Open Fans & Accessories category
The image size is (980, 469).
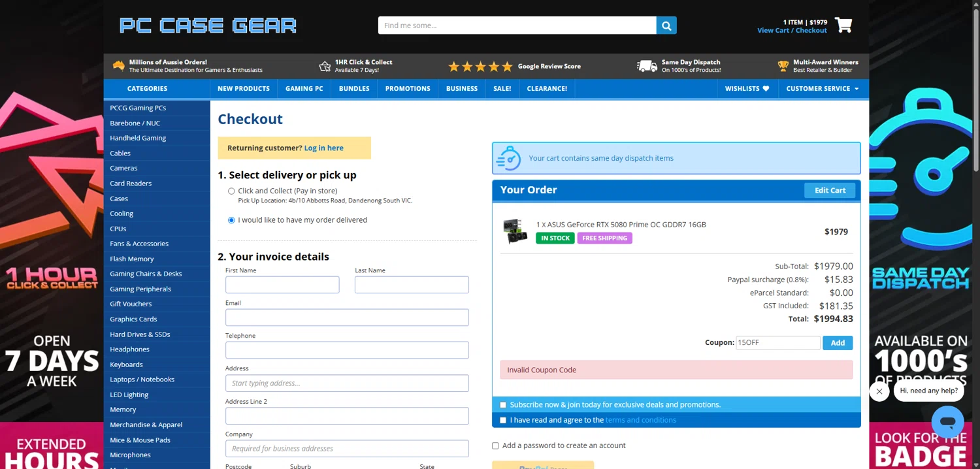click(157, 244)
